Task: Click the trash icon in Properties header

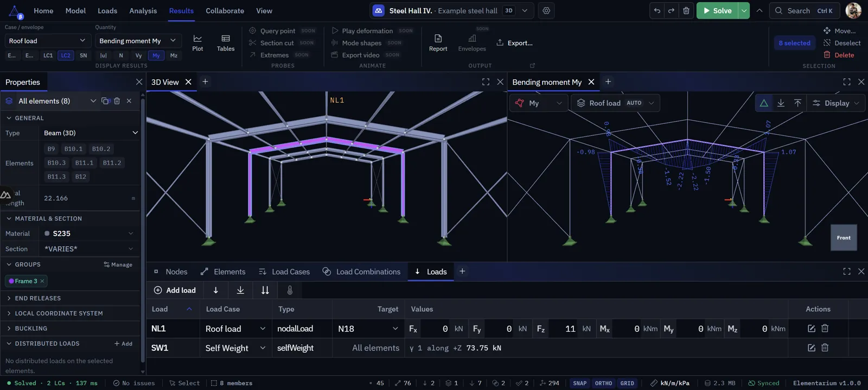Action: tap(117, 100)
